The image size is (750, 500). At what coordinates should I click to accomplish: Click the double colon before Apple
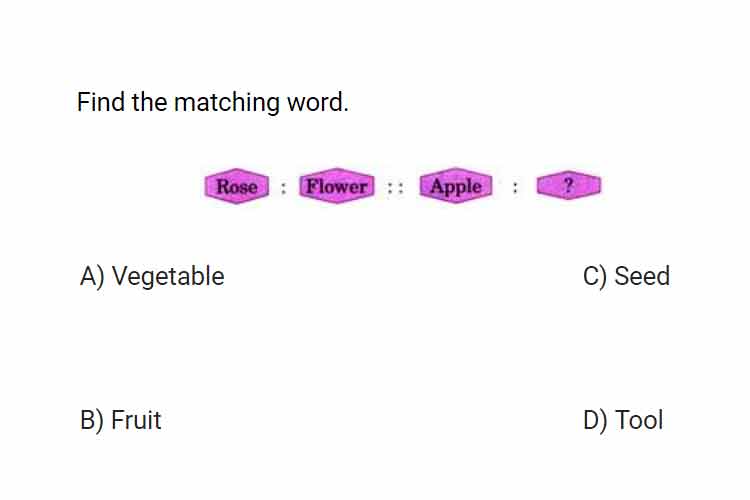(x=396, y=188)
